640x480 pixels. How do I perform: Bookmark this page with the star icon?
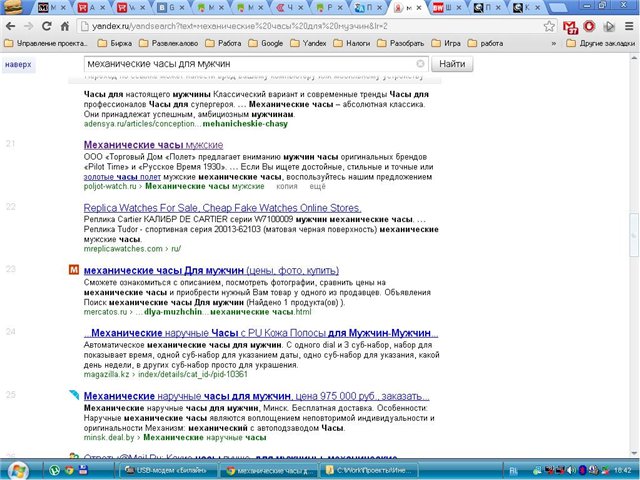[547, 26]
